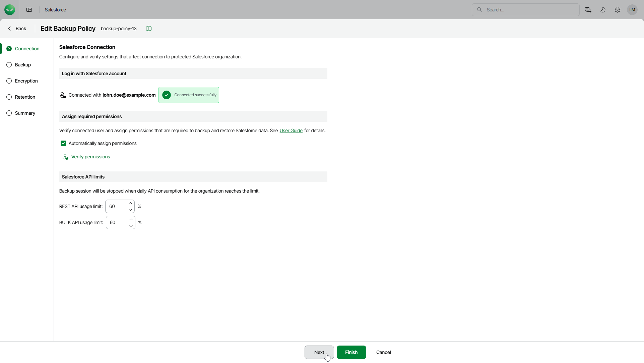Open the LM user avatar menu

click(632, 10)
